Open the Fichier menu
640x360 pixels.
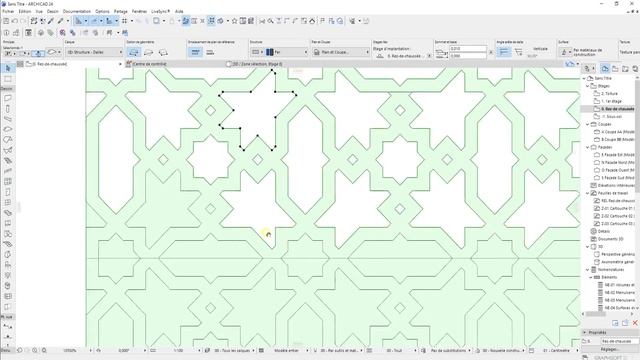coord(8,11)
